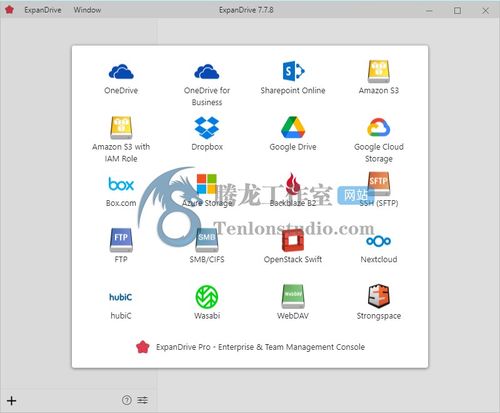Click the Amazon S3 text label
Image resolution: width=500 pixels, height=413 pixels.
click(x=379, y=90)
